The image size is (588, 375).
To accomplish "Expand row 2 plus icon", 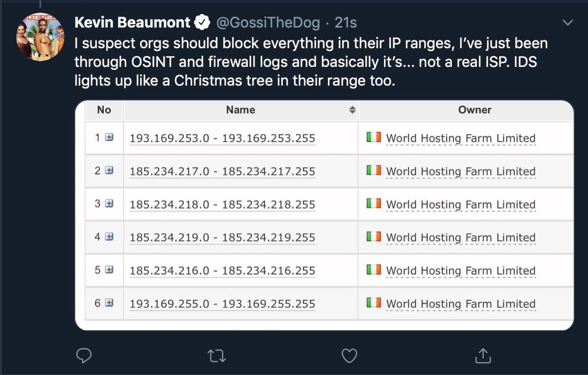I will 109,170.
